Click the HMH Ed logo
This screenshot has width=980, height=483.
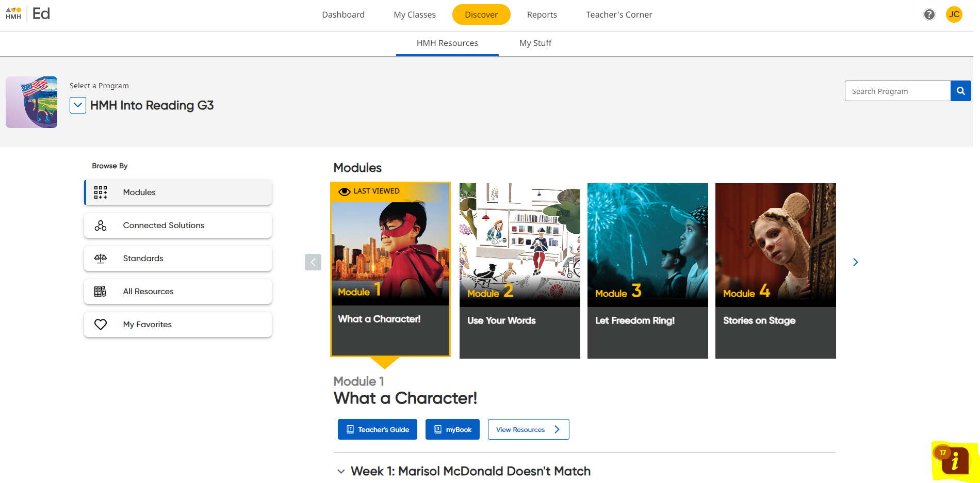[28, 14]
